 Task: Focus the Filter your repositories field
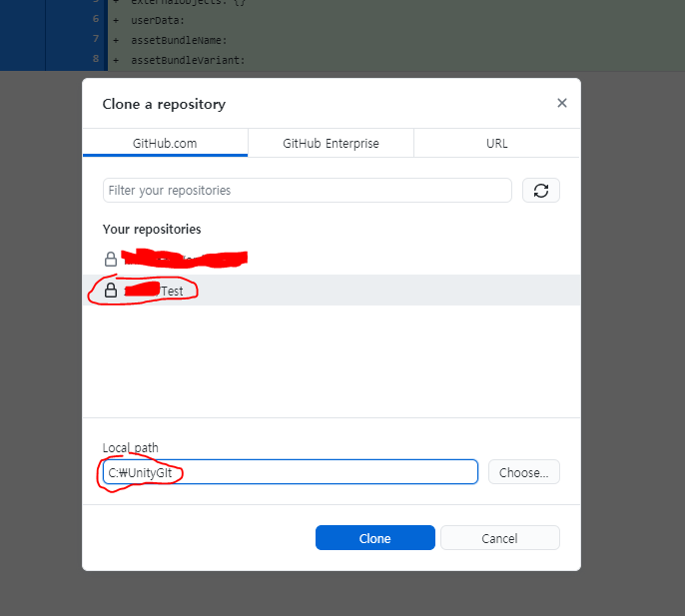[308, 191]
